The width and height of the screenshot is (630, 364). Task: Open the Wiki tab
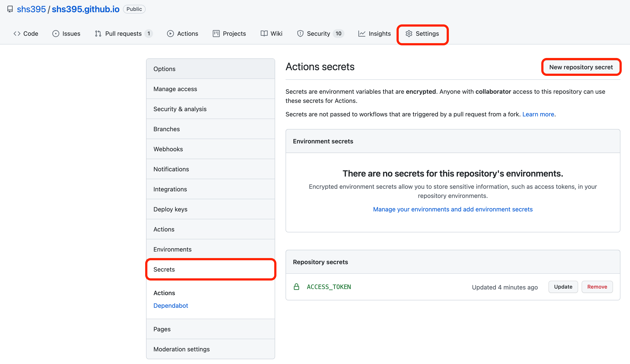[x=271, y=34]
